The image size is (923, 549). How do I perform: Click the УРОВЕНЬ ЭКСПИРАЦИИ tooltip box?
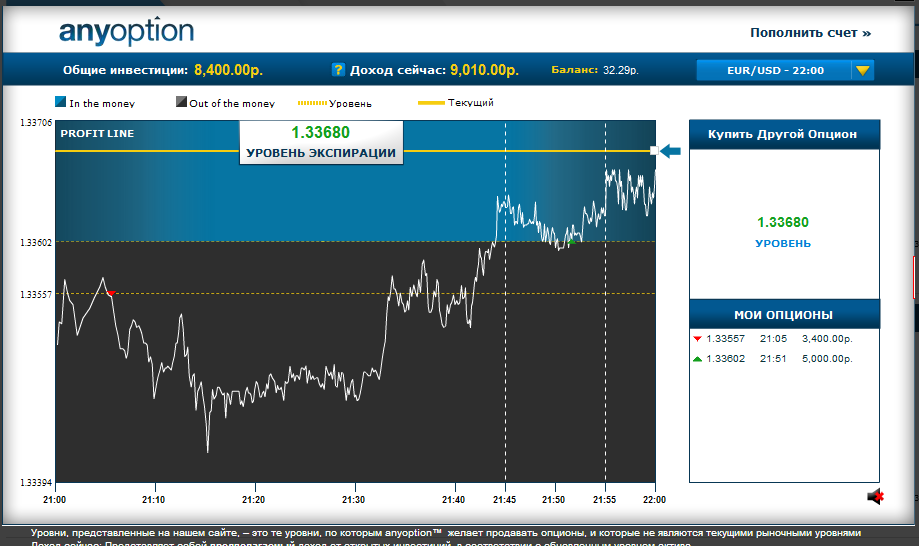coord(321,142)
